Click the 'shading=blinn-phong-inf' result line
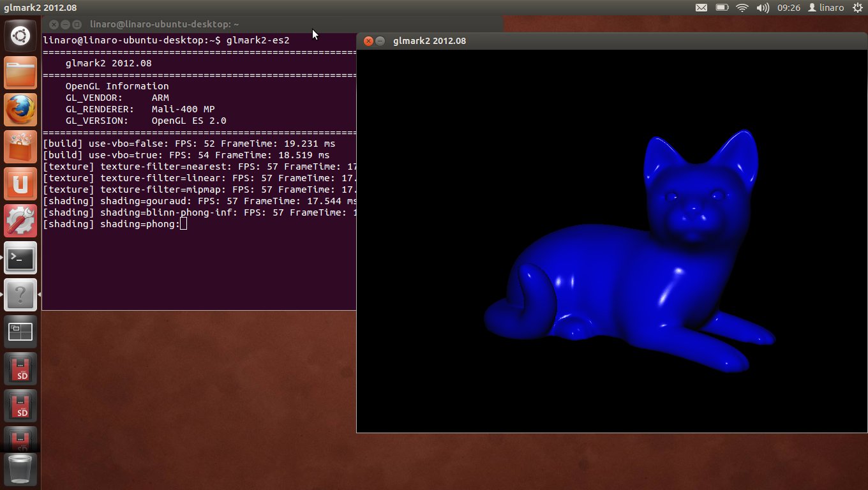 pos(199,212)
